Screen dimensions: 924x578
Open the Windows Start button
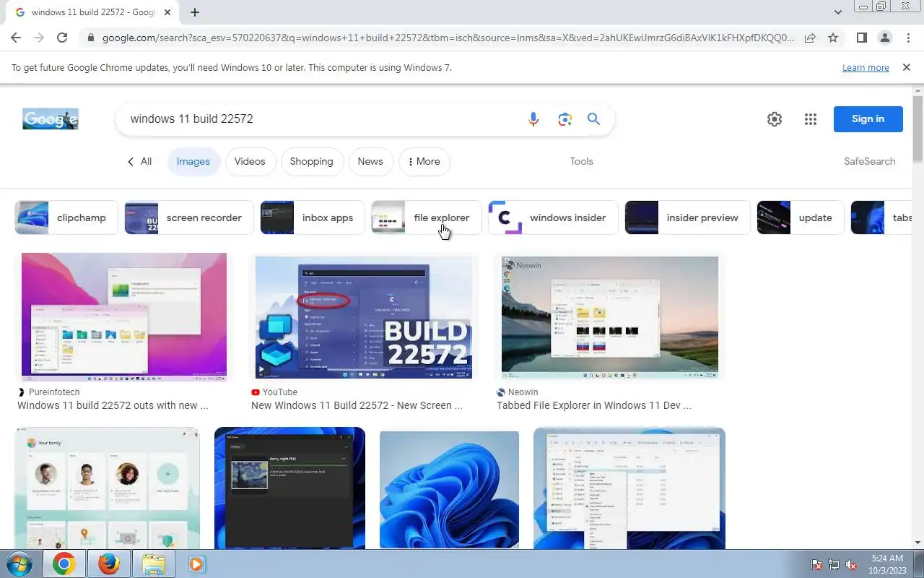(x=19, y=564)
